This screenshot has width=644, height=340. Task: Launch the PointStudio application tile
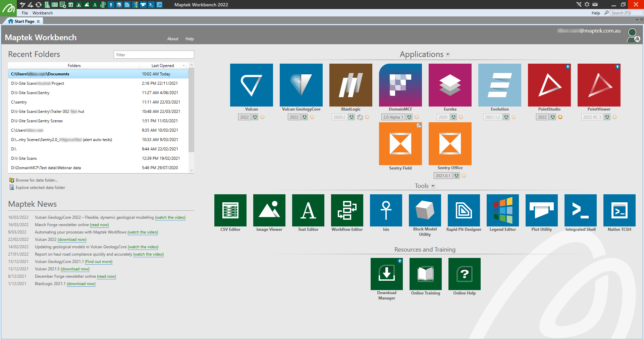click(x=549, y=85)
